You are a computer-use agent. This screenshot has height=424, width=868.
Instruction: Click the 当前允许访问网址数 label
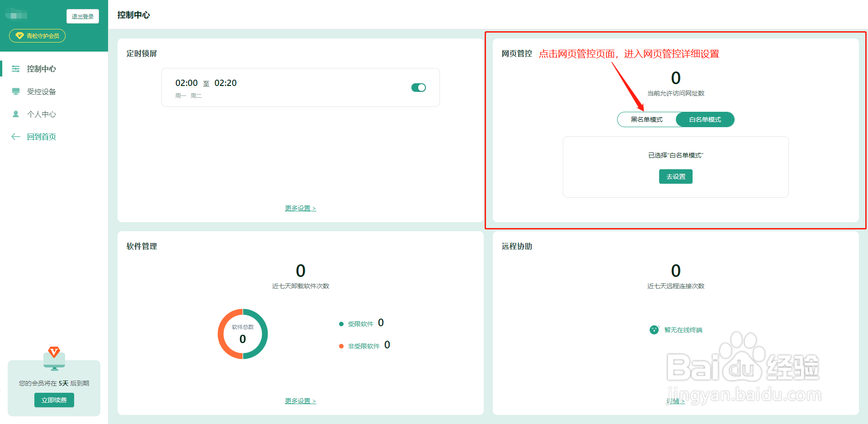pos(676,93)
